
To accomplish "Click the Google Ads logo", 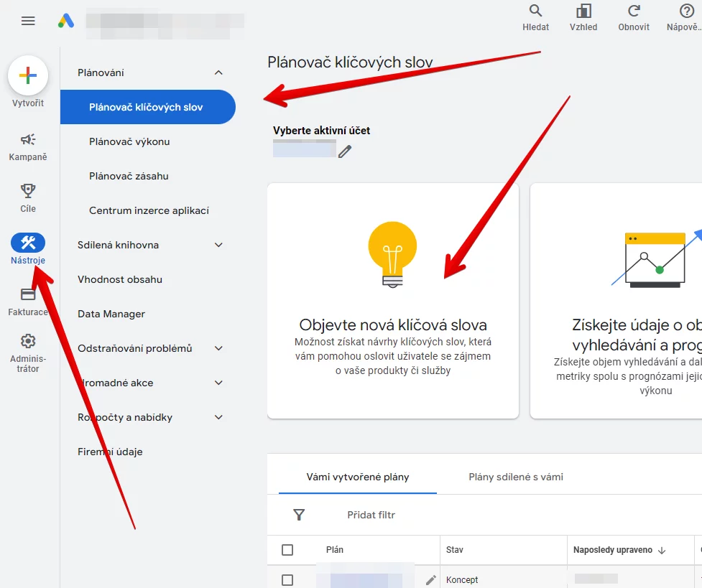I will pyautogui.click(x=66, y=21).
